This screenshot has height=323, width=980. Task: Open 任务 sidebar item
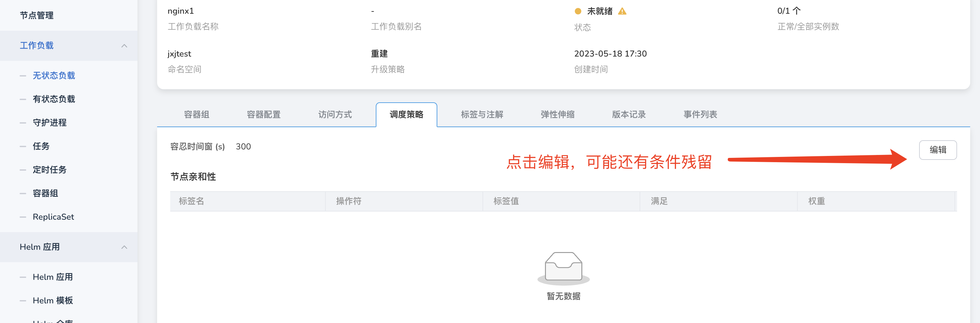(x=41, y=146)
